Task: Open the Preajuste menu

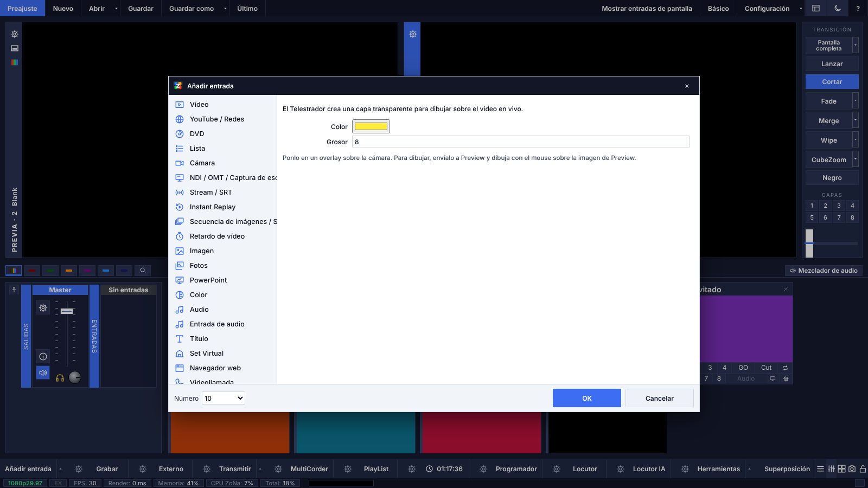Action: point(23,8)
